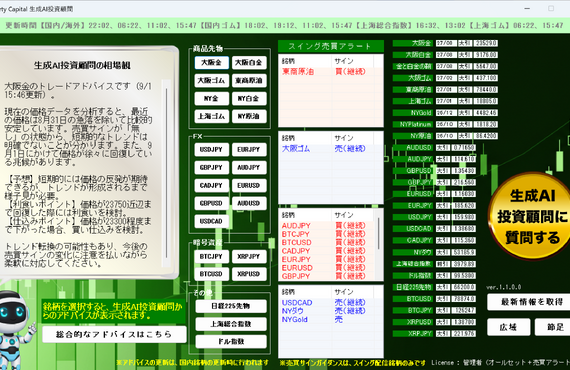Select GBPJPY row in buy list
Image resolution: width=570 pixels, height=370 pixels.
(x=327, y=276)
